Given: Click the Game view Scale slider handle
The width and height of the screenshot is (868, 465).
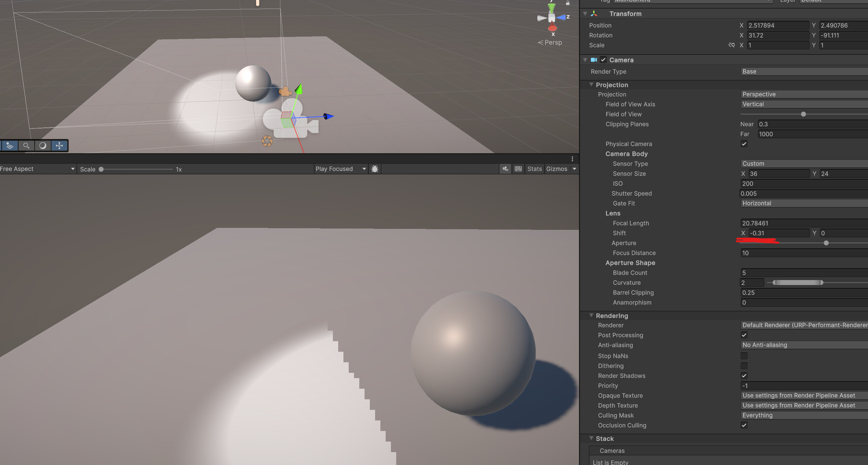Looking at the screenshot, I should click(x=101, y=169).
